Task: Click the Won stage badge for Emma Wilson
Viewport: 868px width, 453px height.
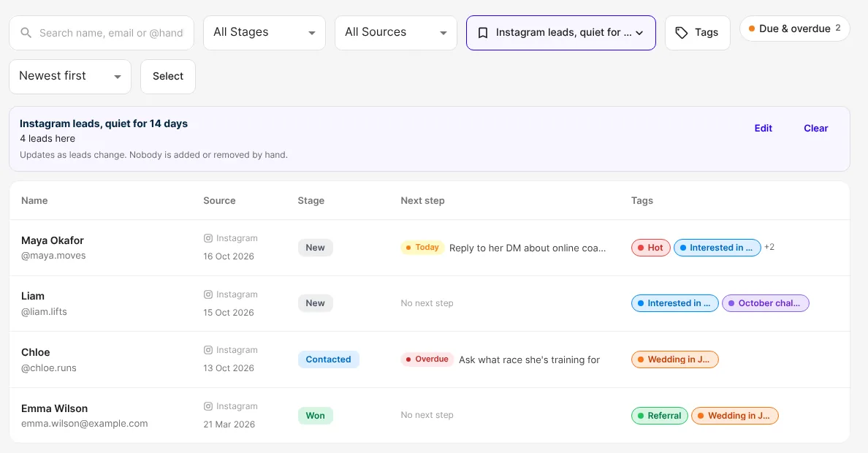Action: click(x=316, y=415)
